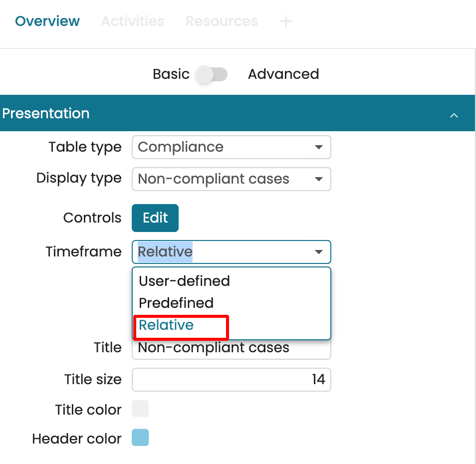Click the Title size input field
The image size is (476, 464).
tap(231, 380)
